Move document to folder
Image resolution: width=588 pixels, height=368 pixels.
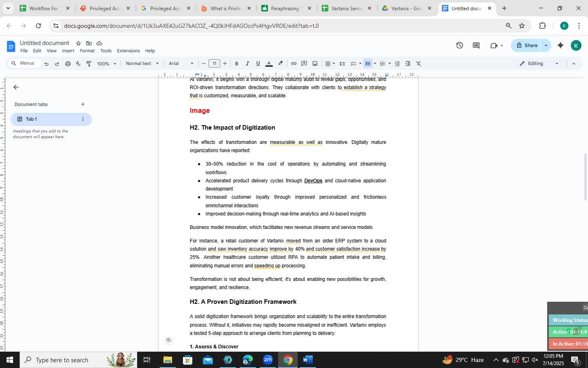[89, 43]
